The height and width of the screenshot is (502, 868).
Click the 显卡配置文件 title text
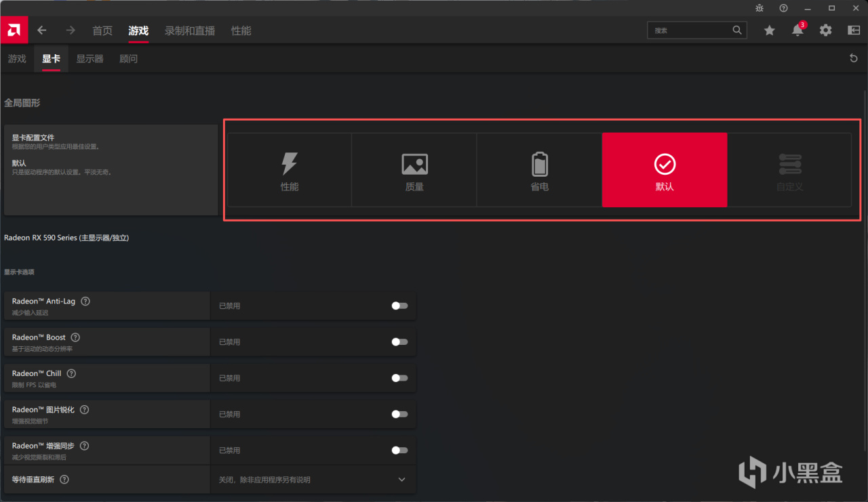(x=33, y=138)
